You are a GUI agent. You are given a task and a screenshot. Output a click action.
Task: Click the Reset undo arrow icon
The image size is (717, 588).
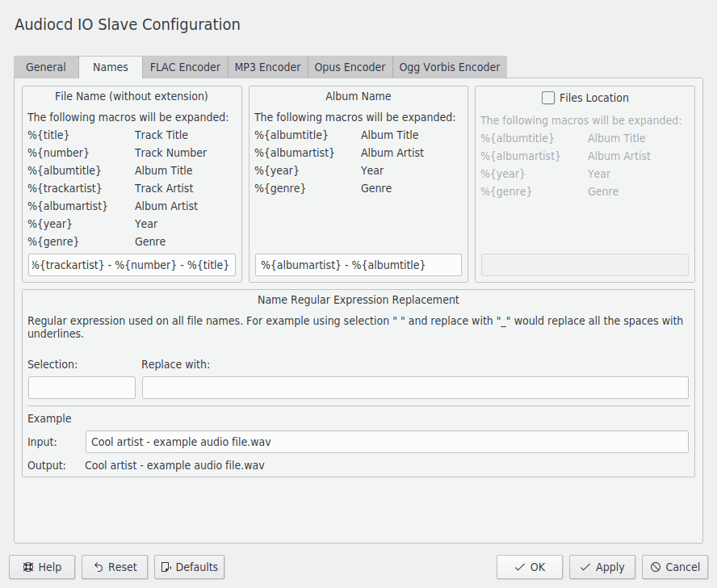[98, 567]
